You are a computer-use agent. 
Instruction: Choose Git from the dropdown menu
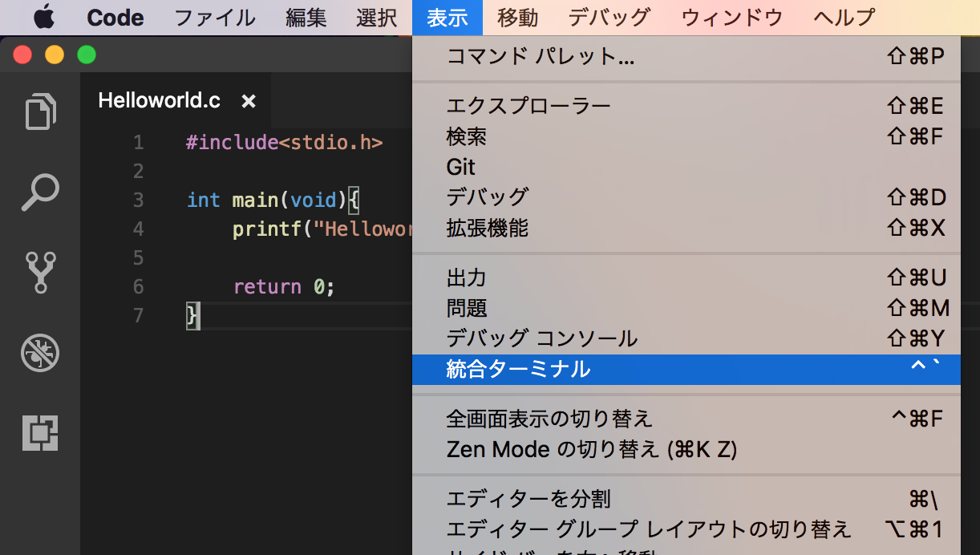point(686,168)
